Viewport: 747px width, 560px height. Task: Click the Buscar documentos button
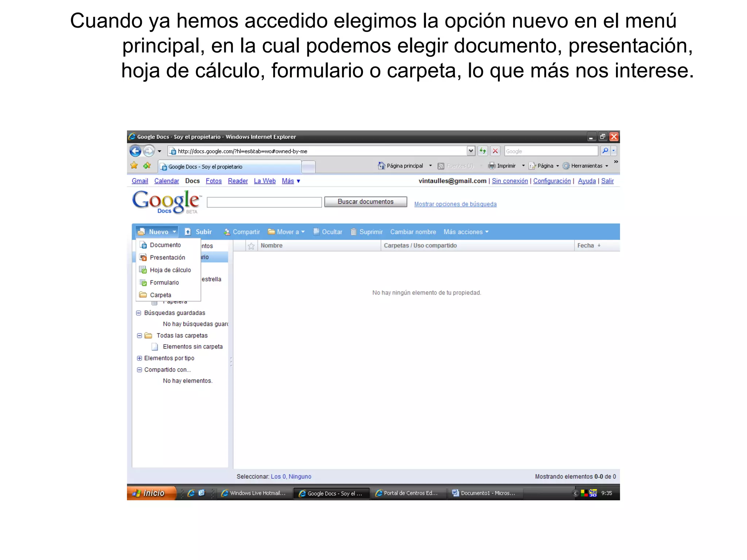pos(365,202)
